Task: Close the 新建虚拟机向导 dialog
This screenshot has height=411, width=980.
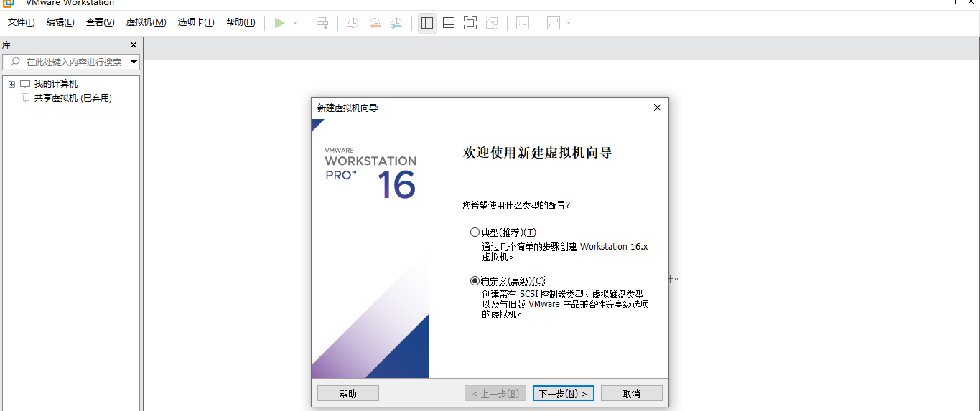Action: (x=657, y=108)
